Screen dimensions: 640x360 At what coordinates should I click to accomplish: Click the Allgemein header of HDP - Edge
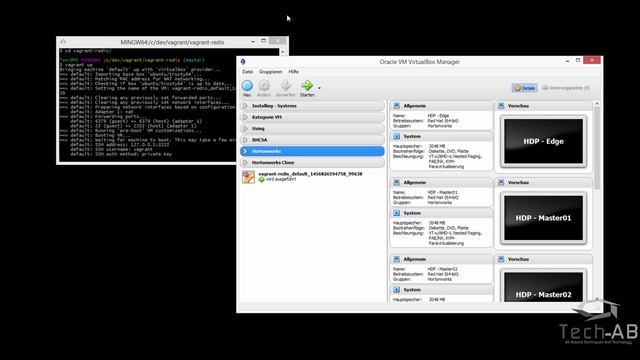pyautogui.click(x=441, y=106)
